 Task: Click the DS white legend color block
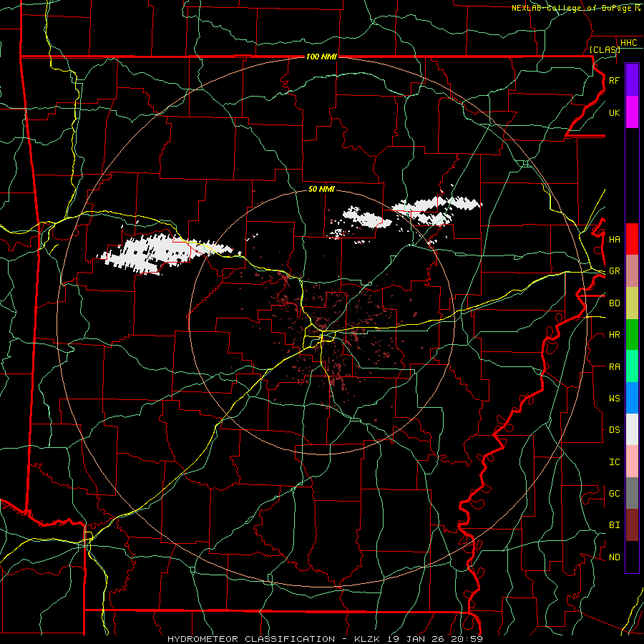pyautogui.click(x=632, y=429)
